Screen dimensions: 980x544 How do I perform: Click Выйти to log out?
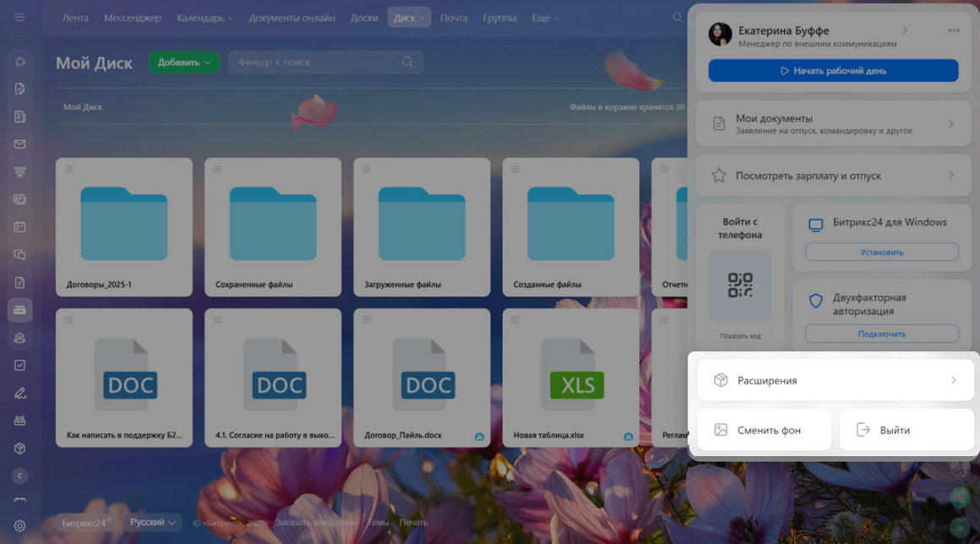click(906, 430)
